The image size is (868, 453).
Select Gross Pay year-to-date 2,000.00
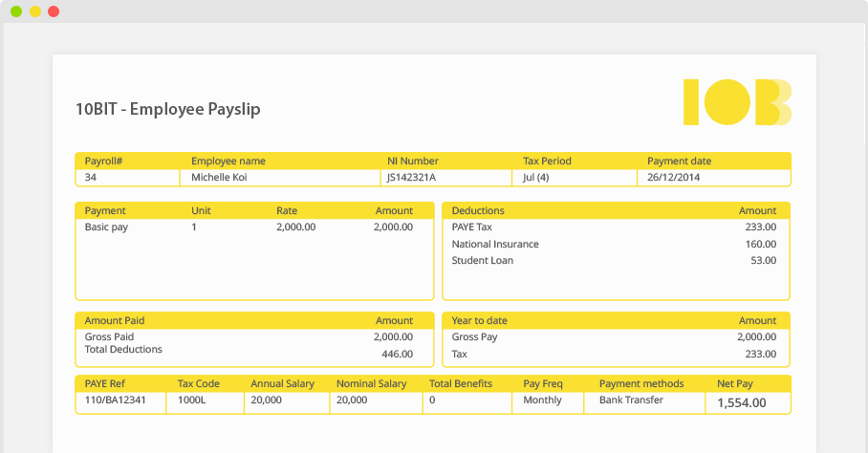click(756, 336)
